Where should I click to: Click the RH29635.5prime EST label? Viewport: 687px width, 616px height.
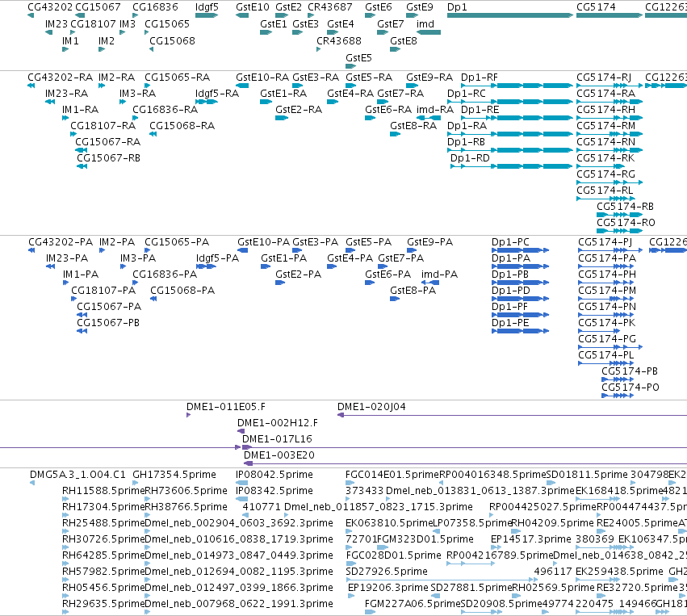pyautogui.click(x=103, y=603)
